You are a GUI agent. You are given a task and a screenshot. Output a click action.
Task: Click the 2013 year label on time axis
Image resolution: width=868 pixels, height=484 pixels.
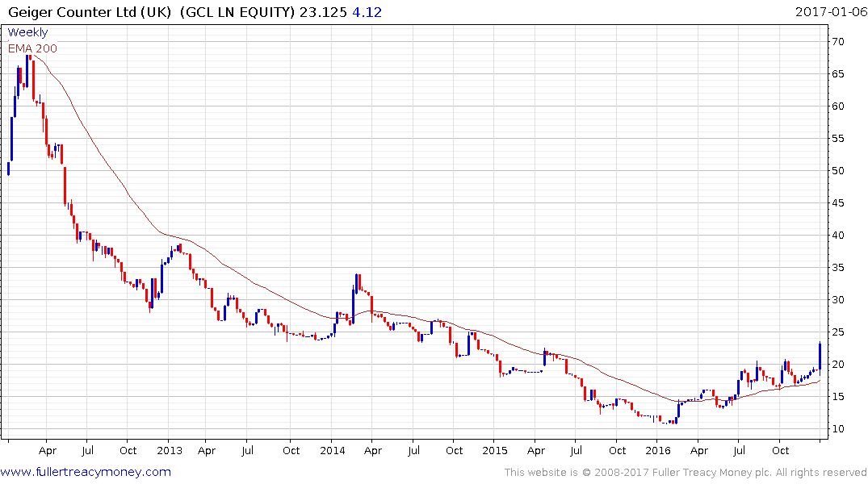(x=170, y=450)
